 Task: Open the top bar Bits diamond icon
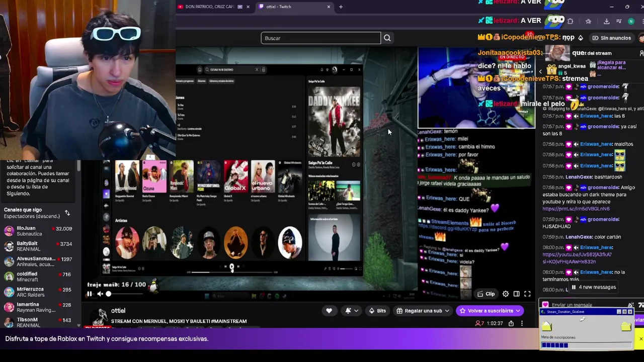580,38
